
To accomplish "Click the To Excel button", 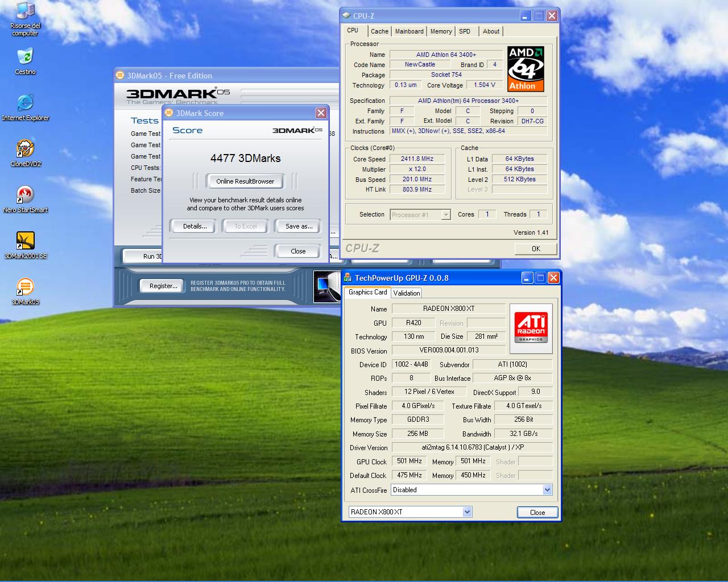I will pyautogui.click(x=246, y=226).
